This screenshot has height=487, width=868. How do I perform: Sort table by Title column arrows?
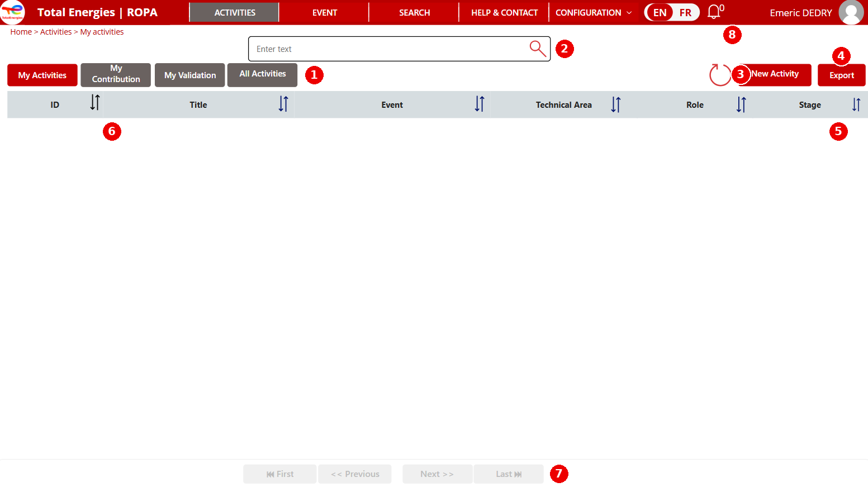pos(283,104)
